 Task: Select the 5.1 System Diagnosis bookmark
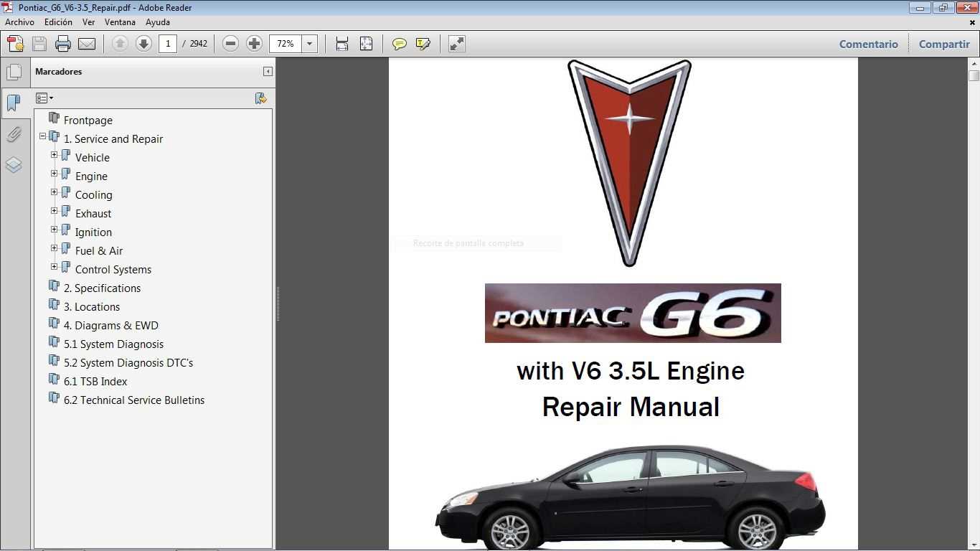coord(113,344)
